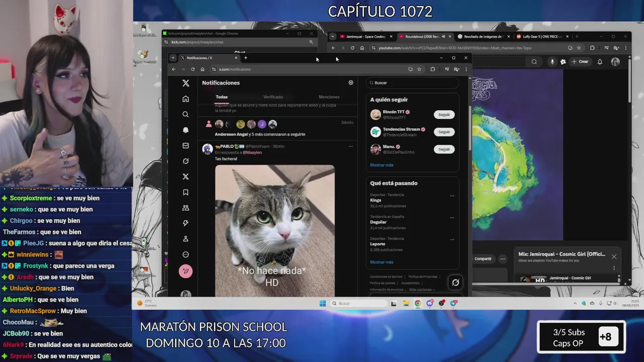
Task: Open three-dot menu in YouTube Mix panel
Action: pyautogui.click(x=614, y=268)
